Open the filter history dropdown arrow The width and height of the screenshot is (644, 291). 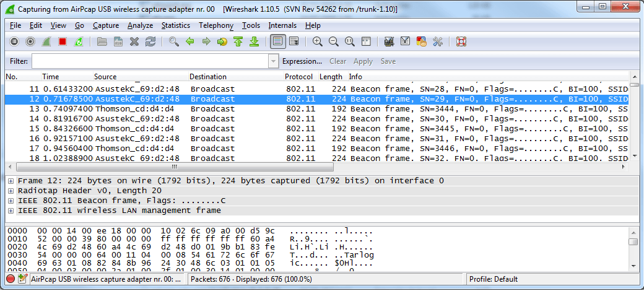[273, 61]
